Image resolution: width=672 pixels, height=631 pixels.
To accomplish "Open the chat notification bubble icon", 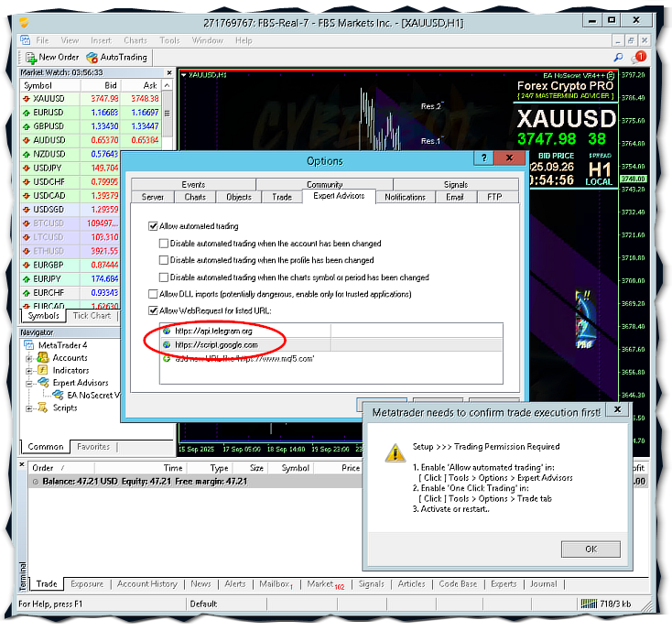I will pos(638,57).
